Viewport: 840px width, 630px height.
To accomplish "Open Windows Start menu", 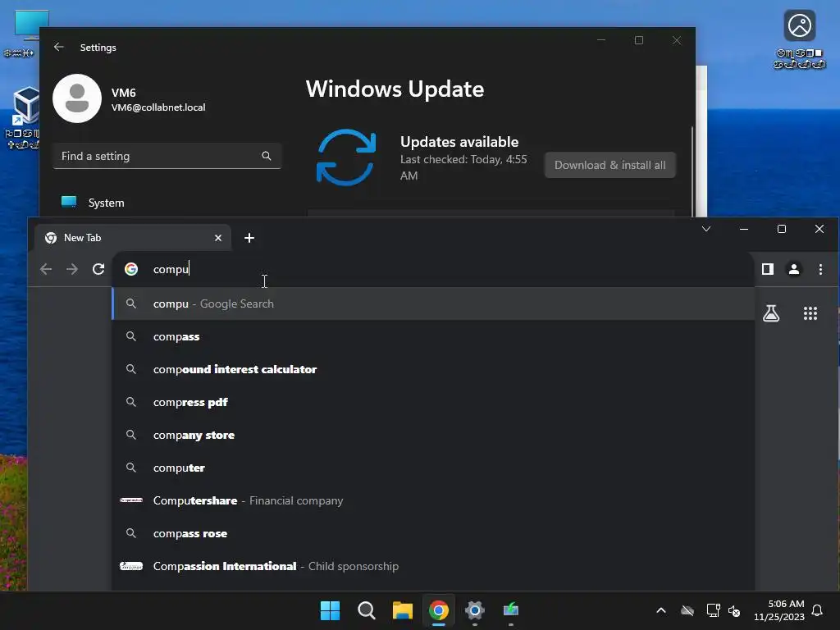I will (x=330, y=610).
